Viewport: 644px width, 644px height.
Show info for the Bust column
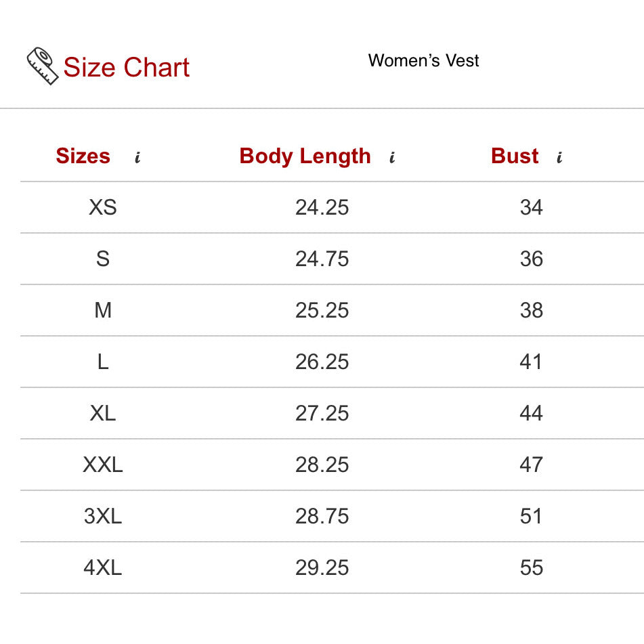pos(559,158)
